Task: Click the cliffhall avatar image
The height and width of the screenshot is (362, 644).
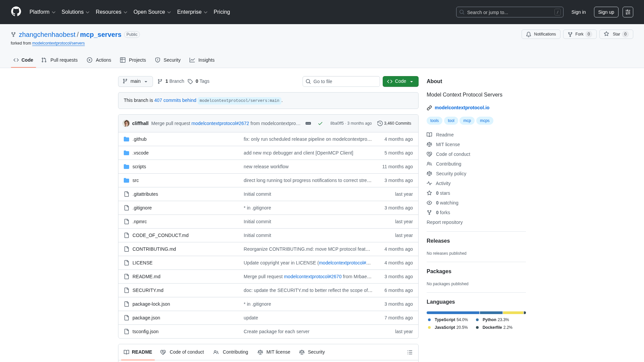Action: tap(126, 123)
